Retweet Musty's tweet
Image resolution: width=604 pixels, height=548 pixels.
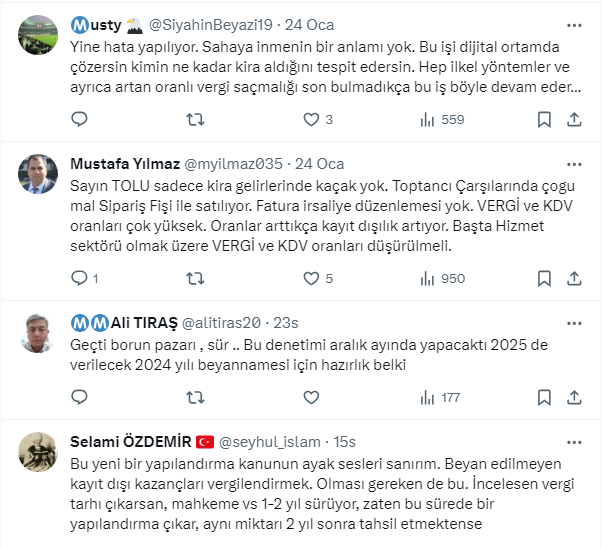(196, 120)
